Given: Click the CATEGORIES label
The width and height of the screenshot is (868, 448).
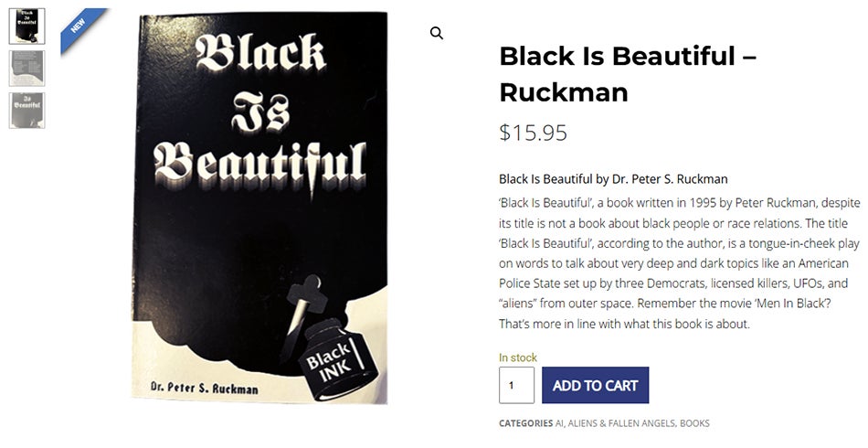Looking at the screenshot, I should coord(525,423).
